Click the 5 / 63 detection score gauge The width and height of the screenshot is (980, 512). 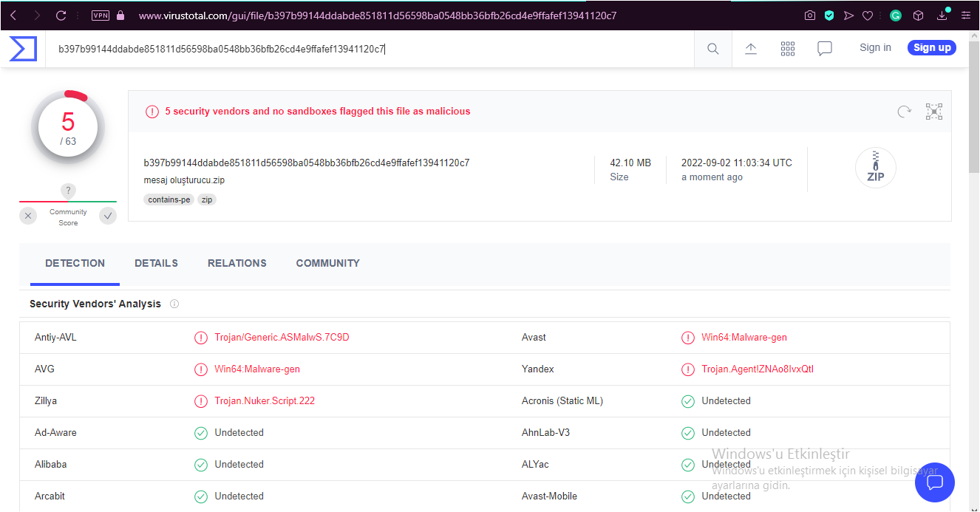(x=68, y=128)
